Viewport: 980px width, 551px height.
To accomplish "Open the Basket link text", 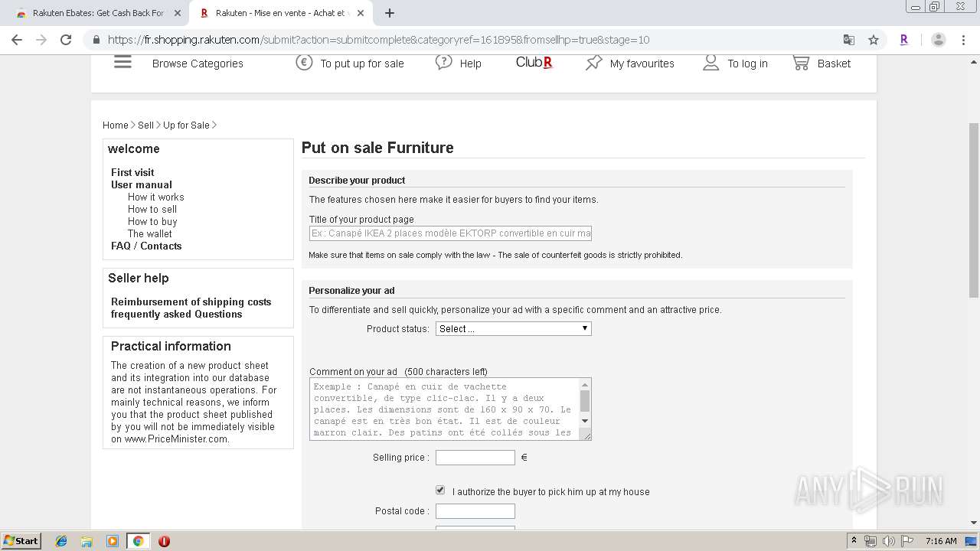I will pos(834,64).
